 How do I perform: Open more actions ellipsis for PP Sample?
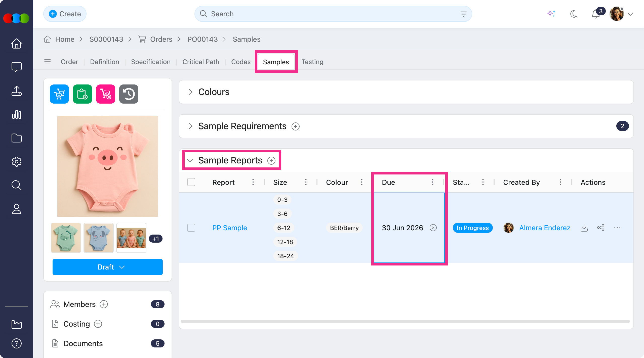(617, 228)
